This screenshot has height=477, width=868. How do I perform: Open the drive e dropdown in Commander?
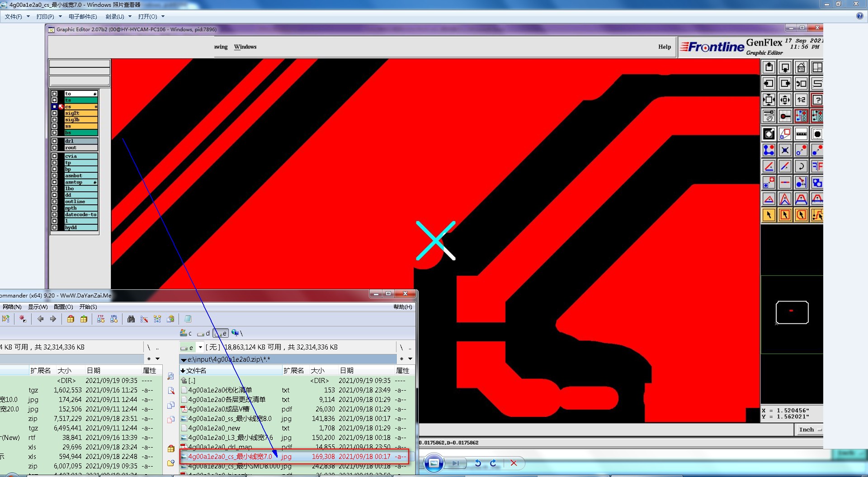coord(200,347)
